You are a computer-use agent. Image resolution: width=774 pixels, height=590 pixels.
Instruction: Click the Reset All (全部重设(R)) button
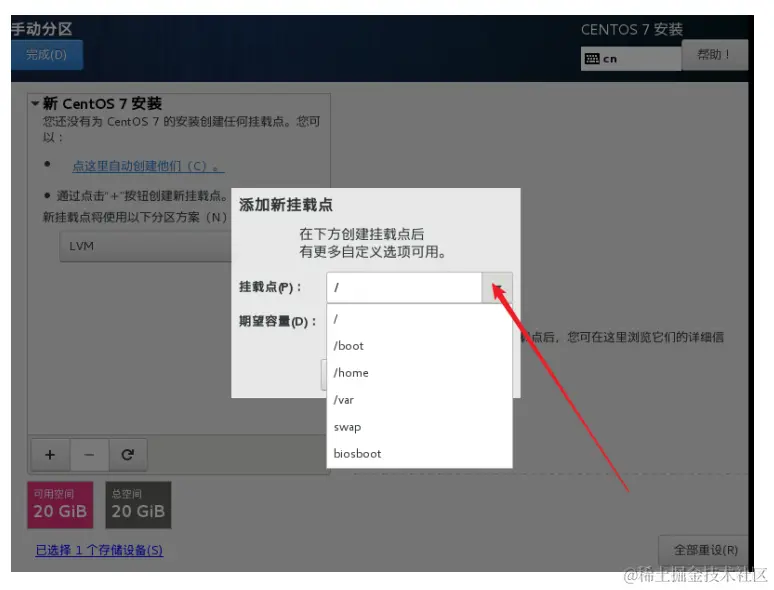click(705, 550)
